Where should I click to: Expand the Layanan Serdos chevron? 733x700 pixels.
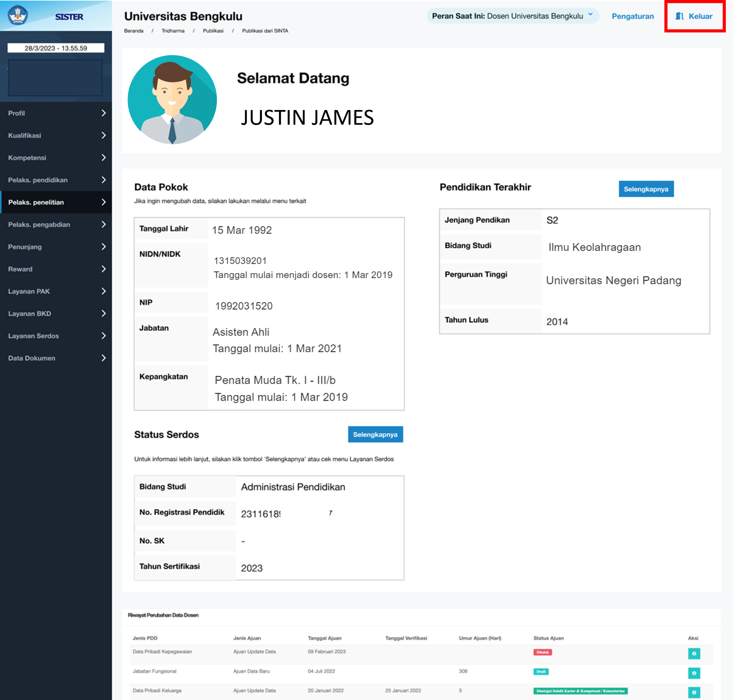click(103, 336)
